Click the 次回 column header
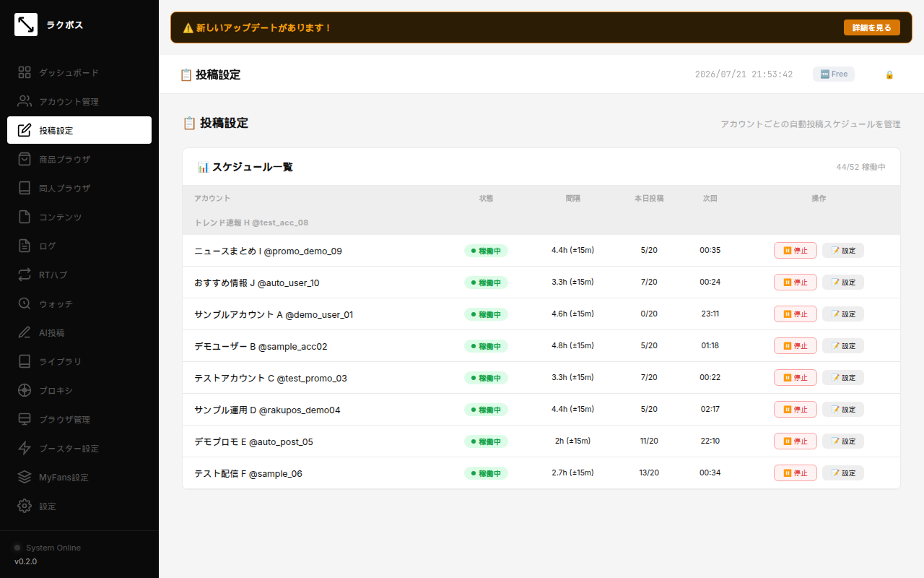Viewport: 924px width, 578px height. [710, 198]
